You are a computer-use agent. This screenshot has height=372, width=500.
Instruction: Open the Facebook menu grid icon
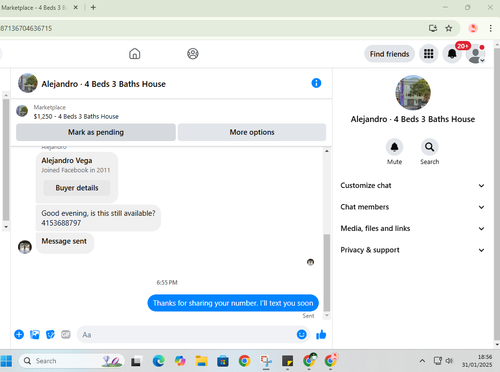click(x=429, y=54)
